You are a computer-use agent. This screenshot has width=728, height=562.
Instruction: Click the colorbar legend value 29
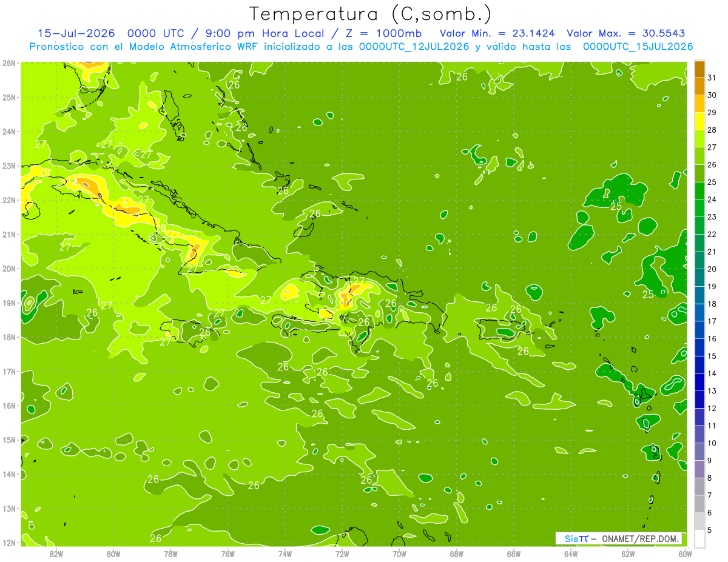point(712,112)
